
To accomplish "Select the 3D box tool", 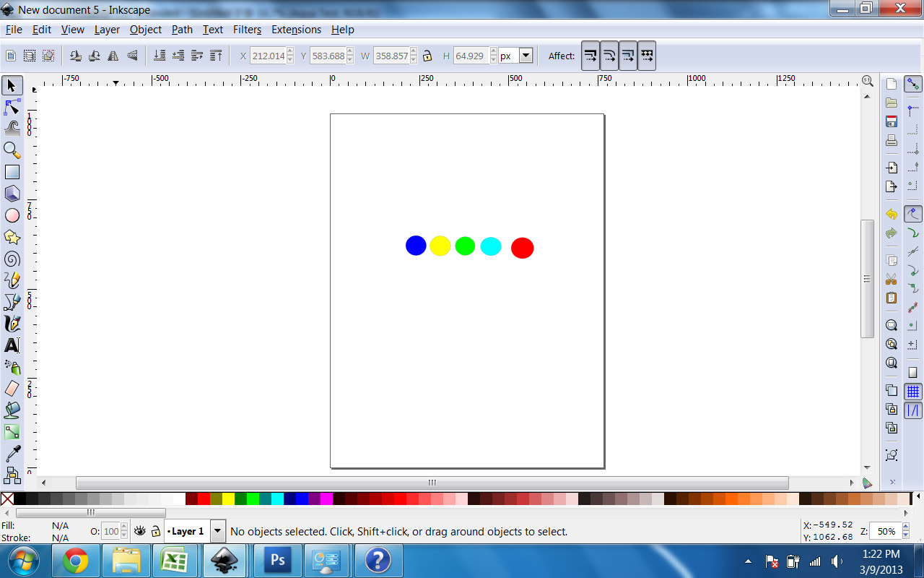I will click(12, 194).
